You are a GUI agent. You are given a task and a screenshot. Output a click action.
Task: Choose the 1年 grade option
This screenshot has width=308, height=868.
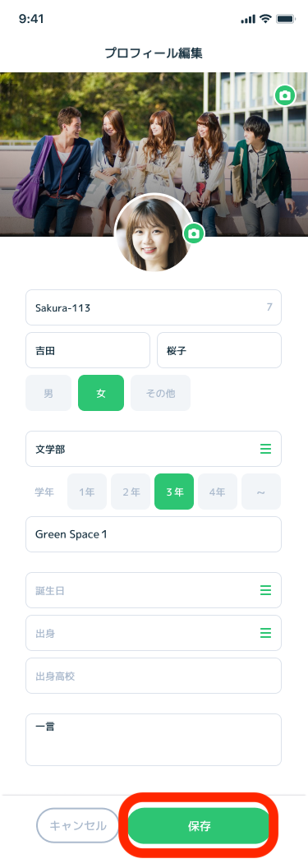point(87,492)
